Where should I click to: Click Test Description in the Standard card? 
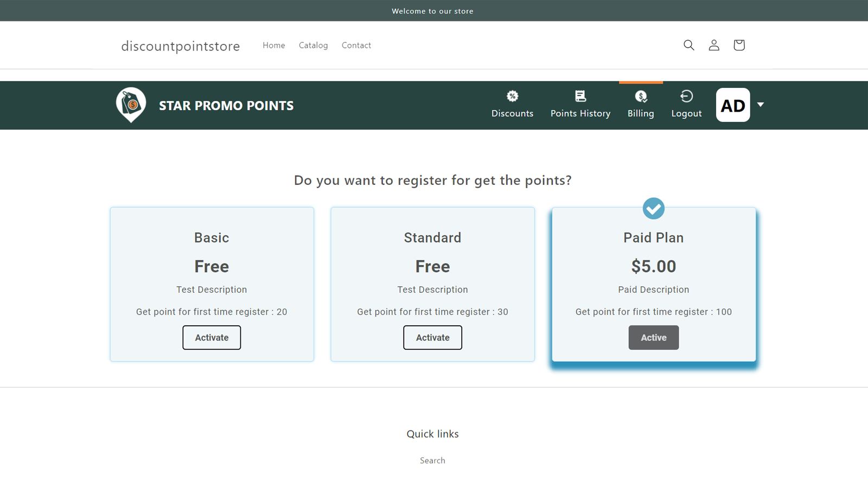[432, 290]
